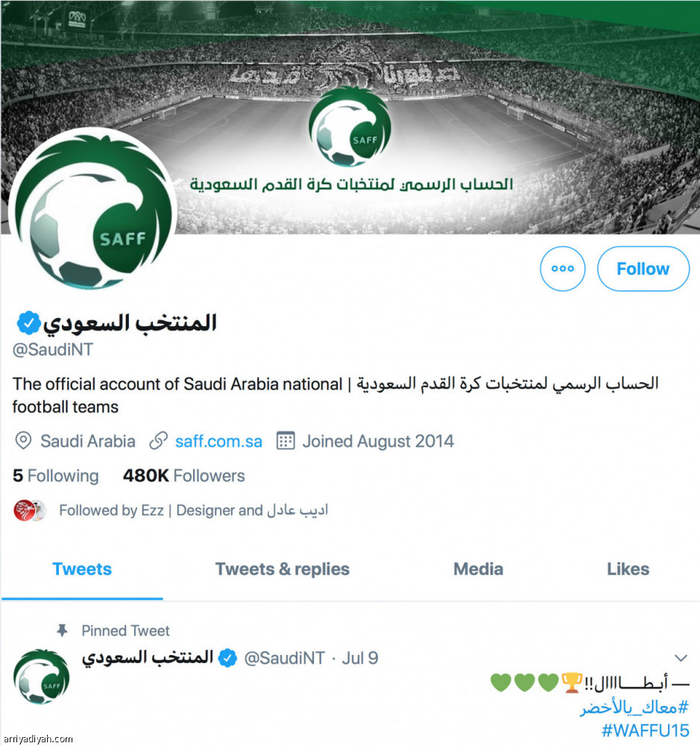Click the pushpin icon beside Pinned Tweet
The height and width of the screenshot is (746, 700).
coord(62,631)
